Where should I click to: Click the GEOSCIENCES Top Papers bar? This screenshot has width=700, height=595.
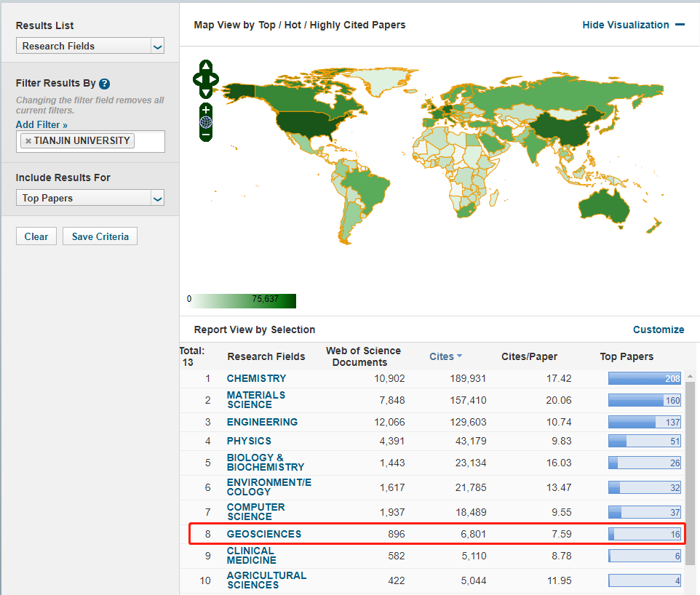644,534
